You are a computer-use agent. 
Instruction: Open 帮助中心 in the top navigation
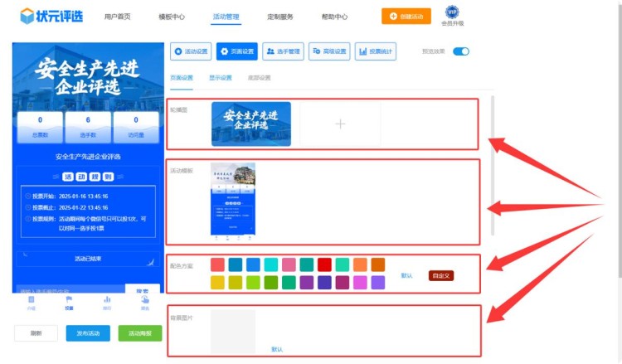coord(334,17)
